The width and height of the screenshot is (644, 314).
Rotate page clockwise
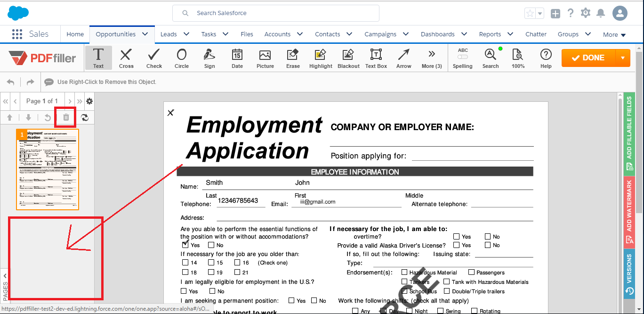click(85, 117)
